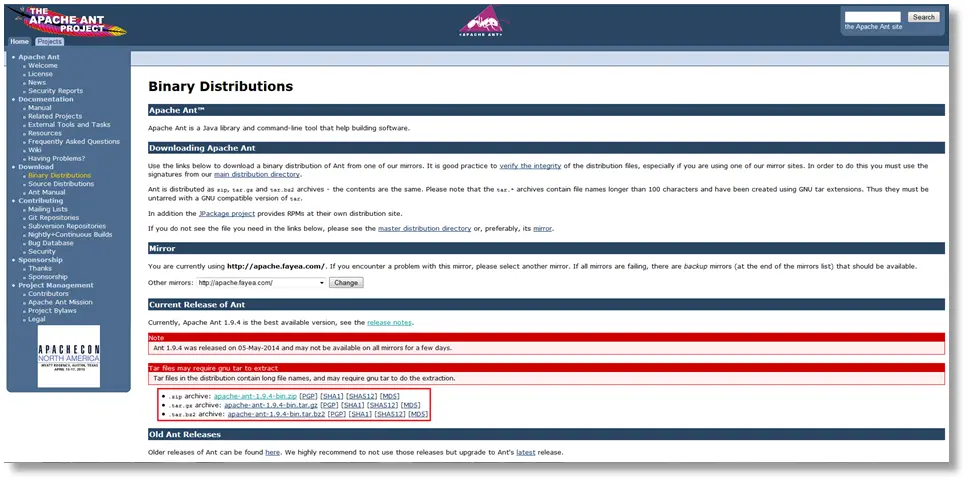Open Subversion Repositories sidebar link

[x=67, y=226]
